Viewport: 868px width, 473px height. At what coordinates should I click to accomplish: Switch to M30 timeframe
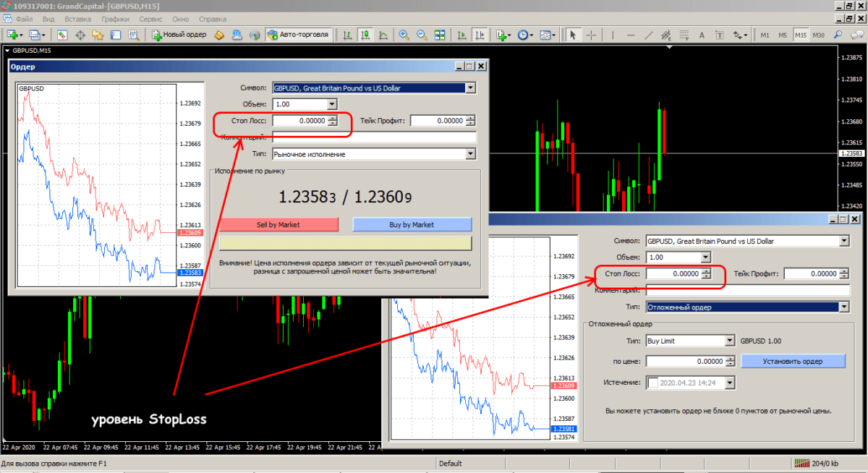818,34
